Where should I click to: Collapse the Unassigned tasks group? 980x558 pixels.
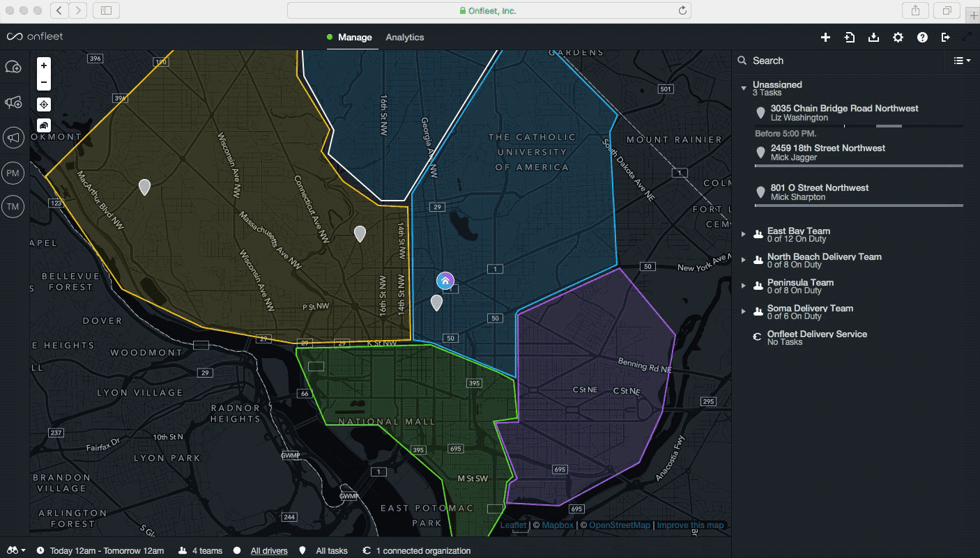click(x=744, y=88)
